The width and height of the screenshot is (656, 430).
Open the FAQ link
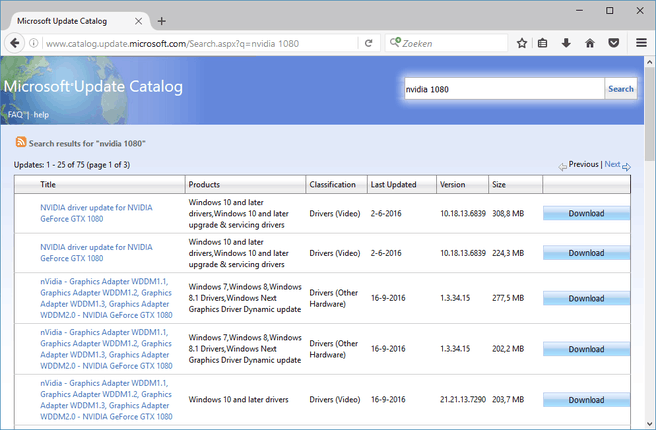point(15,114)
